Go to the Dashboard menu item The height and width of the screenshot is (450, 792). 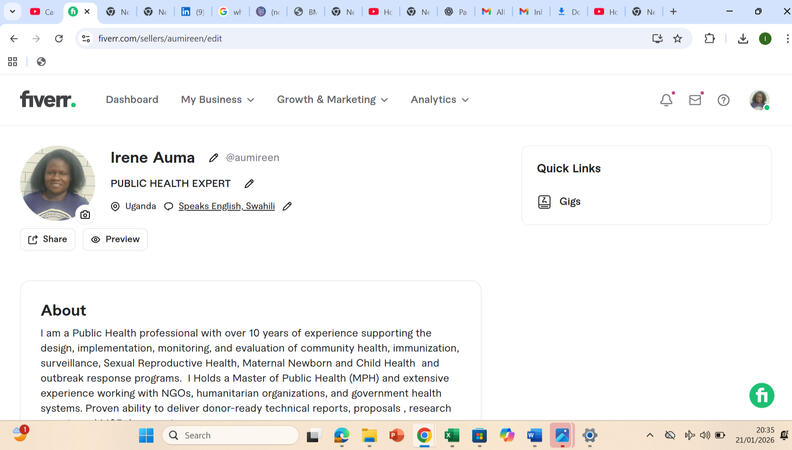(132, 100)
